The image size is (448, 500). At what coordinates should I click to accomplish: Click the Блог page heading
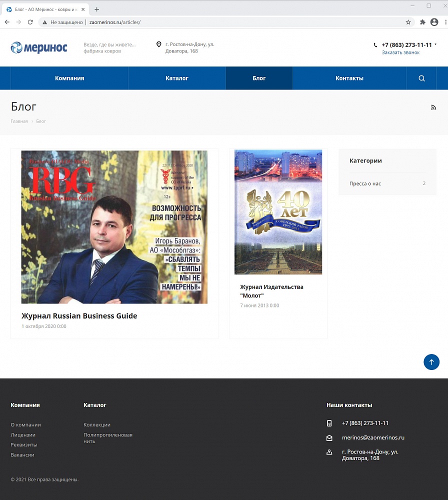tap(23, 106)
